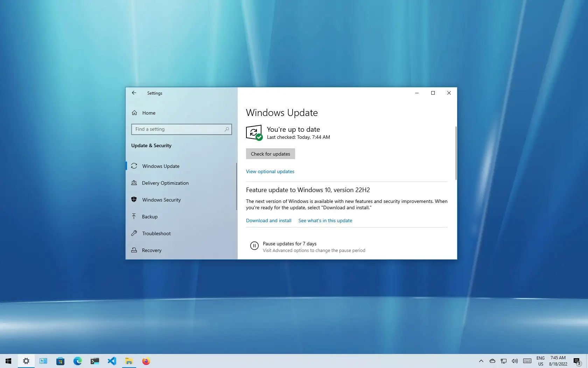The image size is (588, 368).
Task: Click the back arrow in Settings
Action: coord(134,93)
